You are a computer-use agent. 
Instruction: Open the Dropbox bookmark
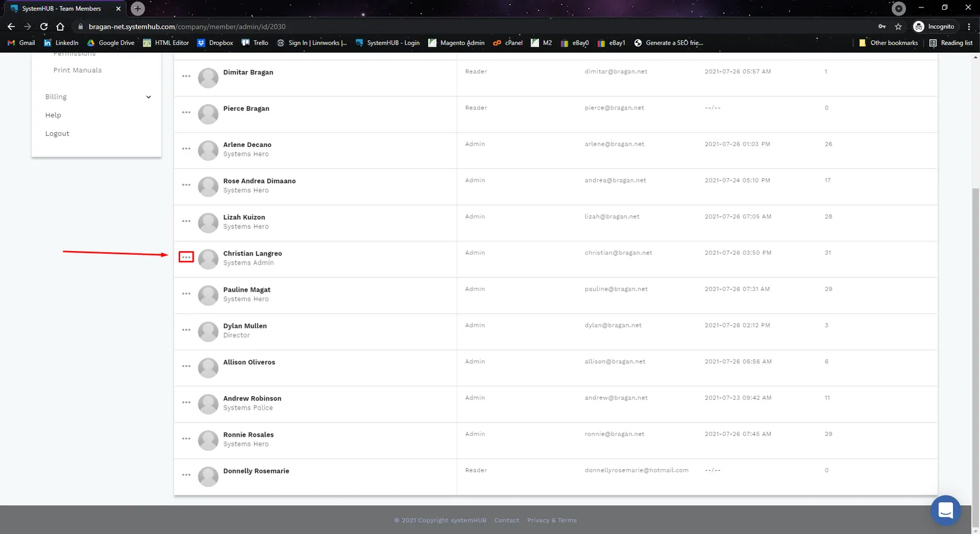tap(215, 43)
